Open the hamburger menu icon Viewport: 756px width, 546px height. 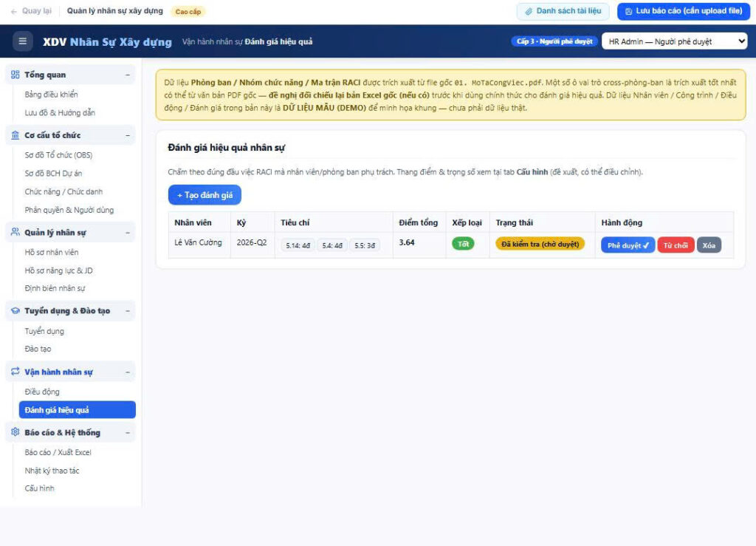click(22, 41)
